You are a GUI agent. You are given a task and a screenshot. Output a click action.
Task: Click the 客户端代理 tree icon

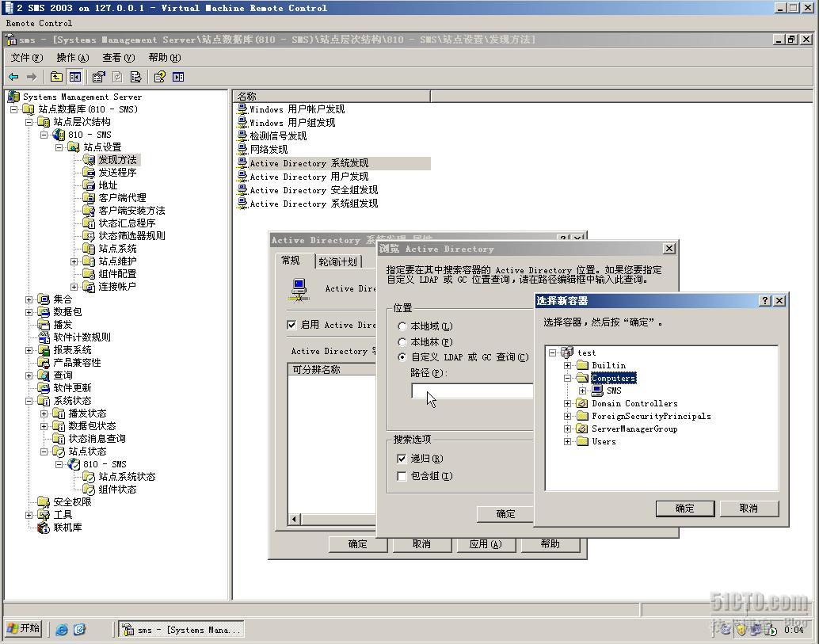point(89,198)
